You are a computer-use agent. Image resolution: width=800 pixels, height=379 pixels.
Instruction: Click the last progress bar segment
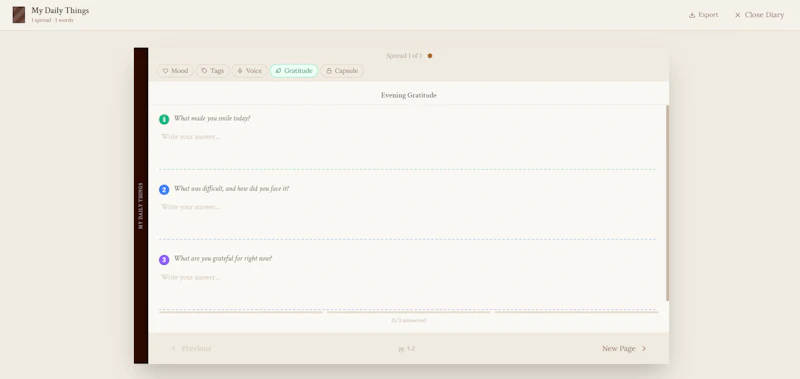[576, 312]
